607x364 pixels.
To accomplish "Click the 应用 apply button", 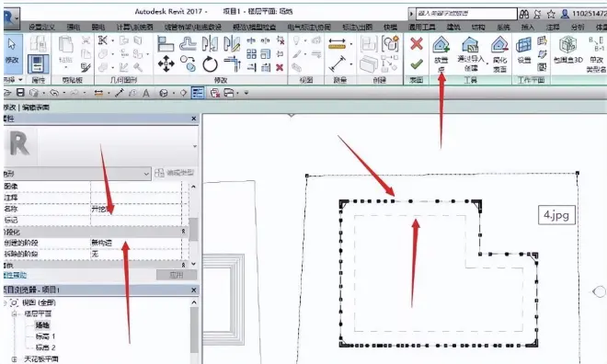I will (x=177, y=275).
